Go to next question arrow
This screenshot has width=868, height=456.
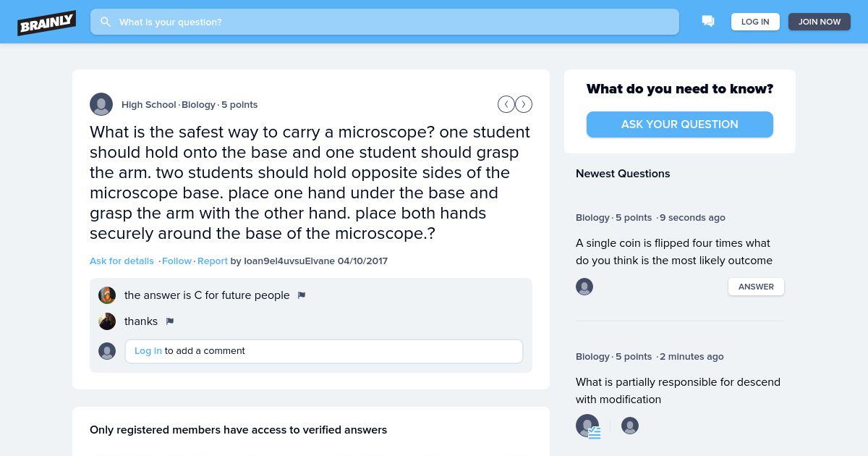[524, 104]
